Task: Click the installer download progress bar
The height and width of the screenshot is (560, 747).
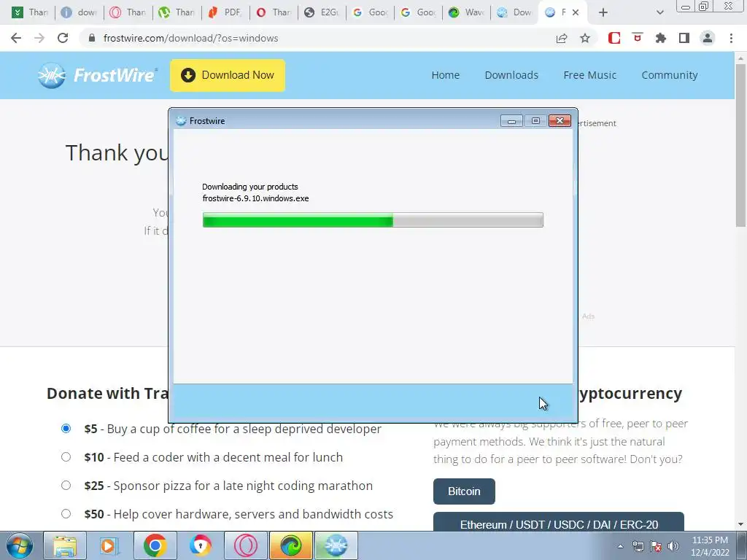Action: point(373,220)
